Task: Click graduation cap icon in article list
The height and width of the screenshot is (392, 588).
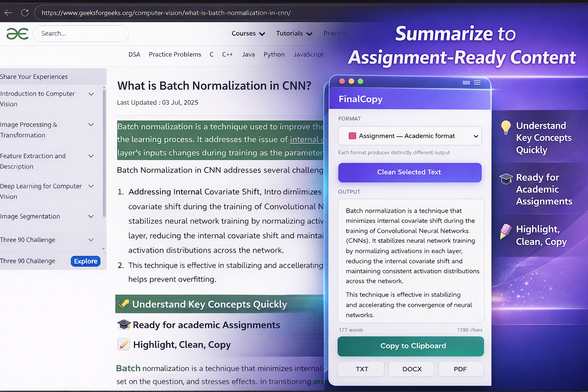Action: click(x=124, y=325)
